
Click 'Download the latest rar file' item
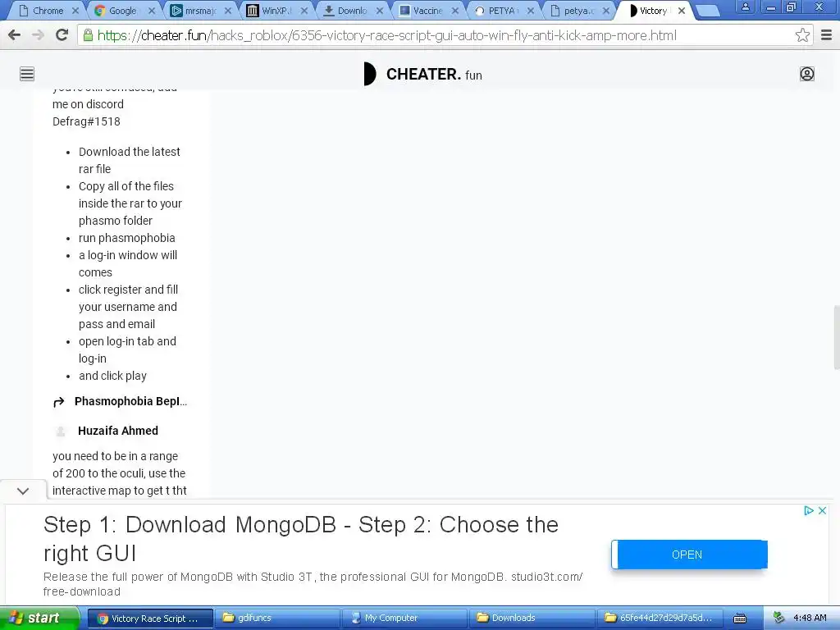click(x=129, y=160)
